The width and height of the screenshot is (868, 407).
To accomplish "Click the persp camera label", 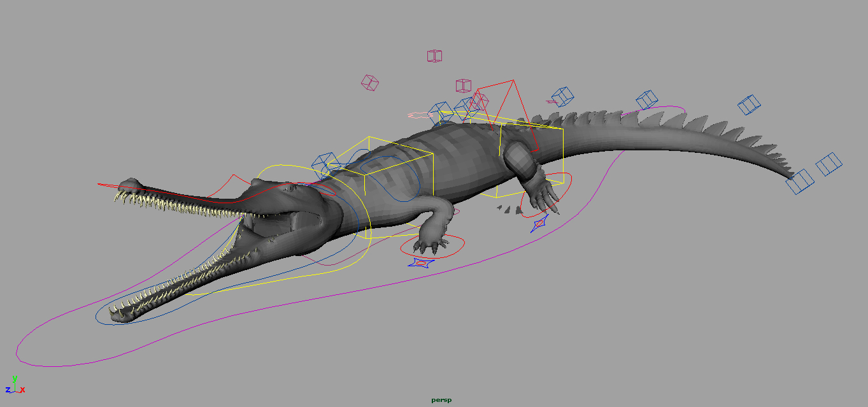I will pos(440,400).
